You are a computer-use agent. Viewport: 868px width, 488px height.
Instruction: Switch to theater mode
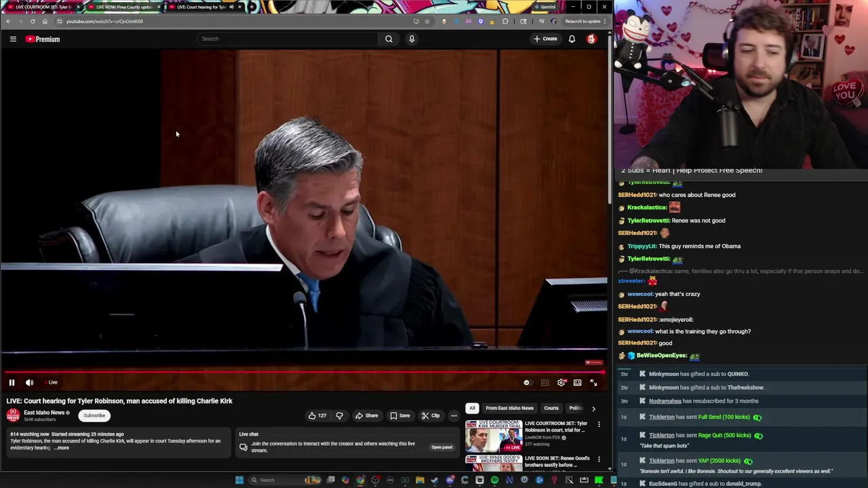click(577, 383)
